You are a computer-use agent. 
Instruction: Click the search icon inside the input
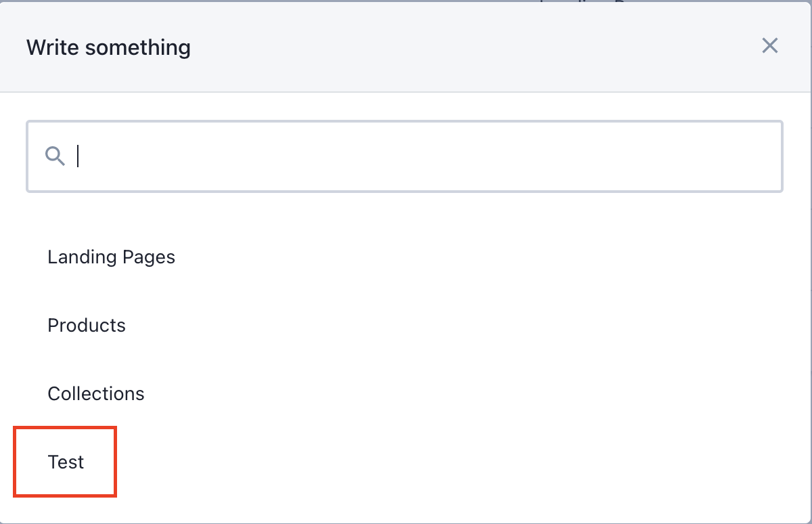point(55,156)
